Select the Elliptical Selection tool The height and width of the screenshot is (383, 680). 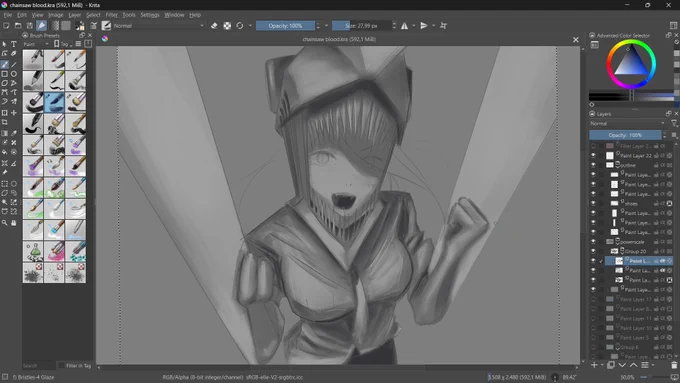click(x=14, y=183)
